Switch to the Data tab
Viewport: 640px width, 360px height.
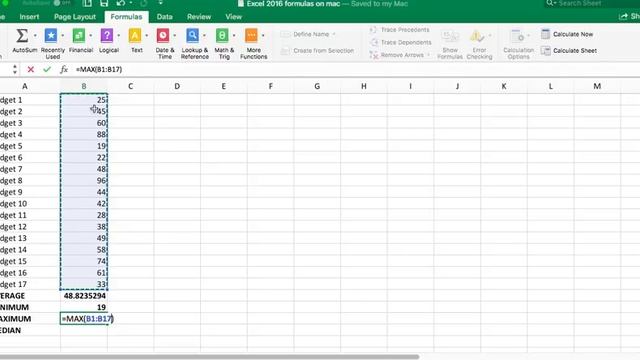pos(164,17)
